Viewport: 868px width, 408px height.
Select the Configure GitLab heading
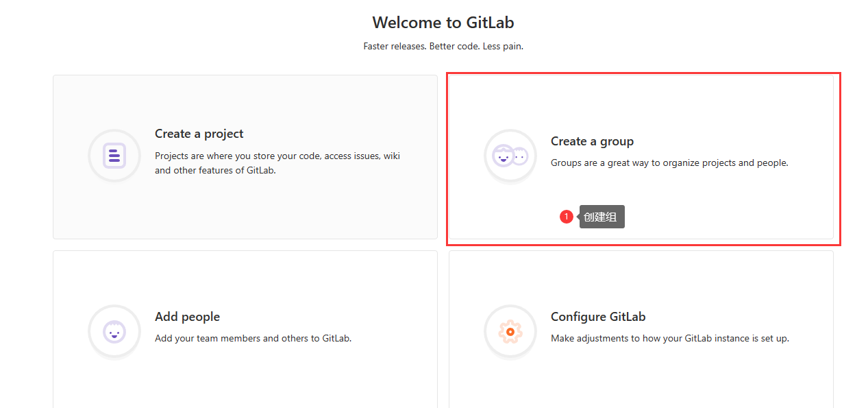(x=598, y=317)
